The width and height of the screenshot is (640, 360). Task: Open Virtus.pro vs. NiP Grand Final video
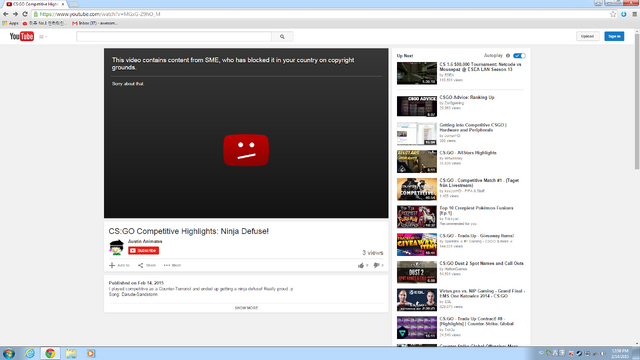point(482,293)
